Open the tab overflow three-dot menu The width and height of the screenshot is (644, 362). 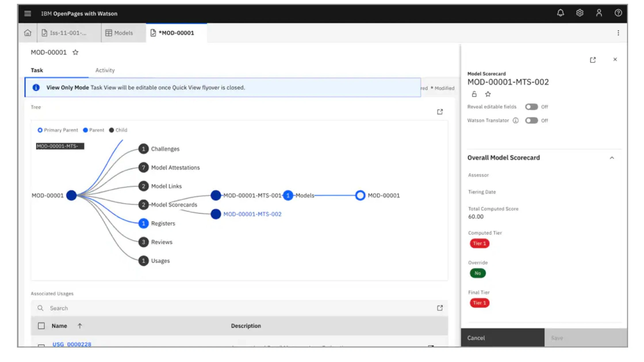tap(618, 33)
